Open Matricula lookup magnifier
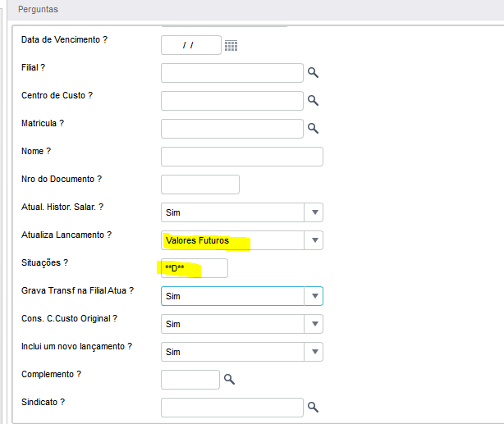 313,129
